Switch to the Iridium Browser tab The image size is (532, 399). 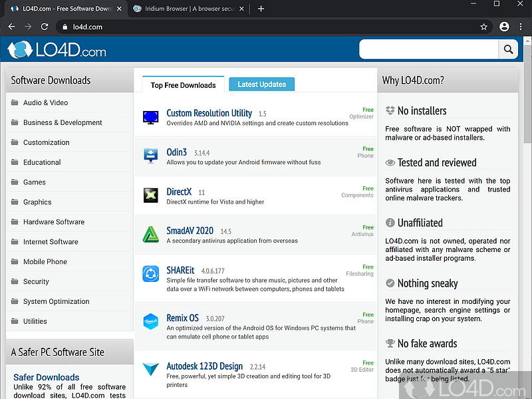pyautogui.click(x=189, y=9)
